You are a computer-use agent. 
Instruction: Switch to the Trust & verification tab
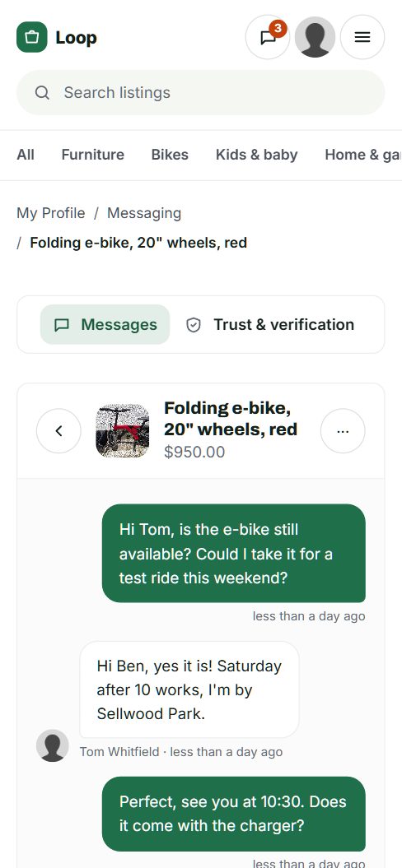(270, 324)
